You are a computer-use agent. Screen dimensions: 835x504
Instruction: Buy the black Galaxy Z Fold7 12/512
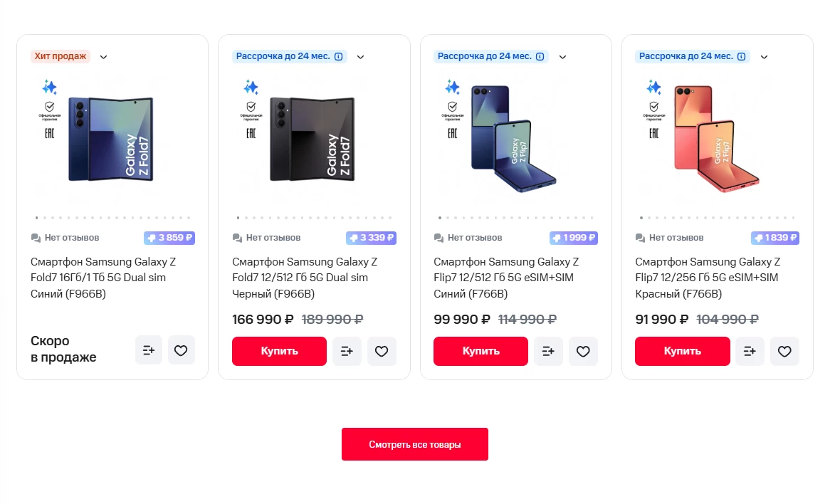pyautogui.click(x=279, y=351)
